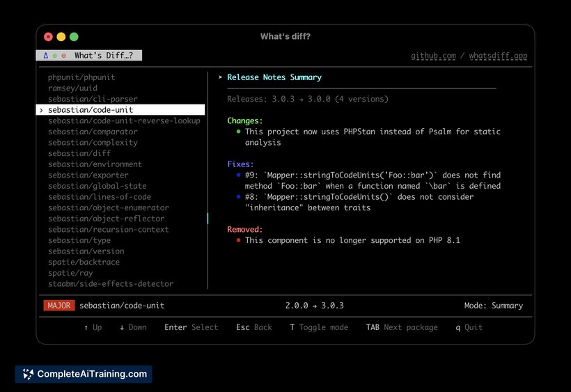The width and height of the screenshot is (571, 392).
Task: Click the red minus circle icon
Action: pos(63,56)
